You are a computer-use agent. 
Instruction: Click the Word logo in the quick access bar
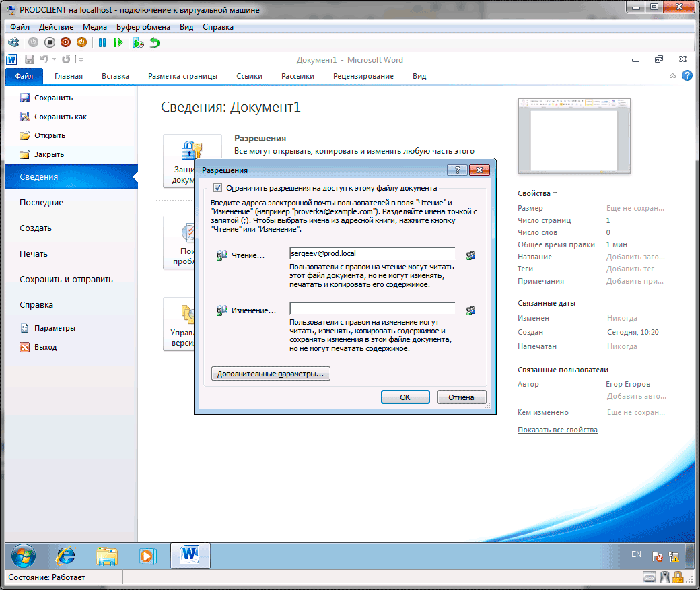tap(11, 59)
